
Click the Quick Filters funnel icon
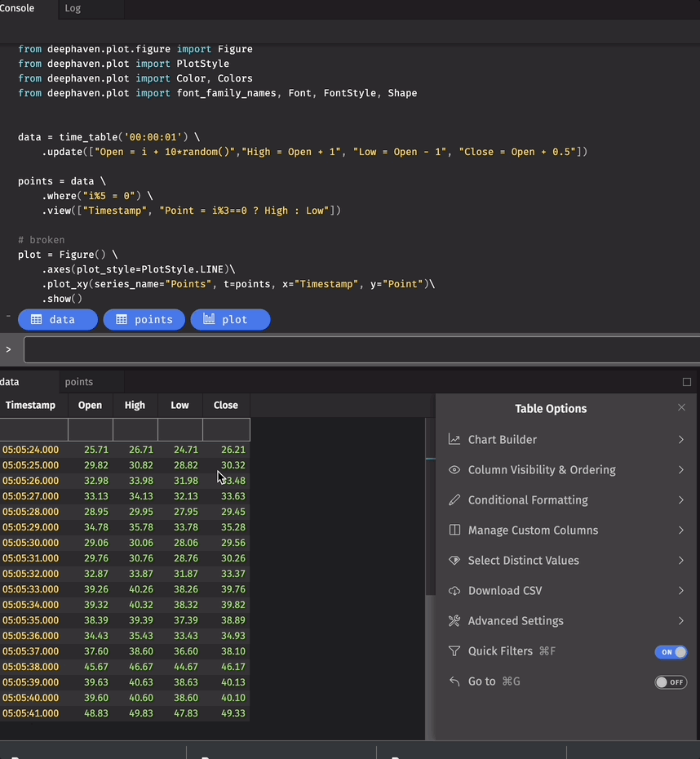[x=454, y=651]
